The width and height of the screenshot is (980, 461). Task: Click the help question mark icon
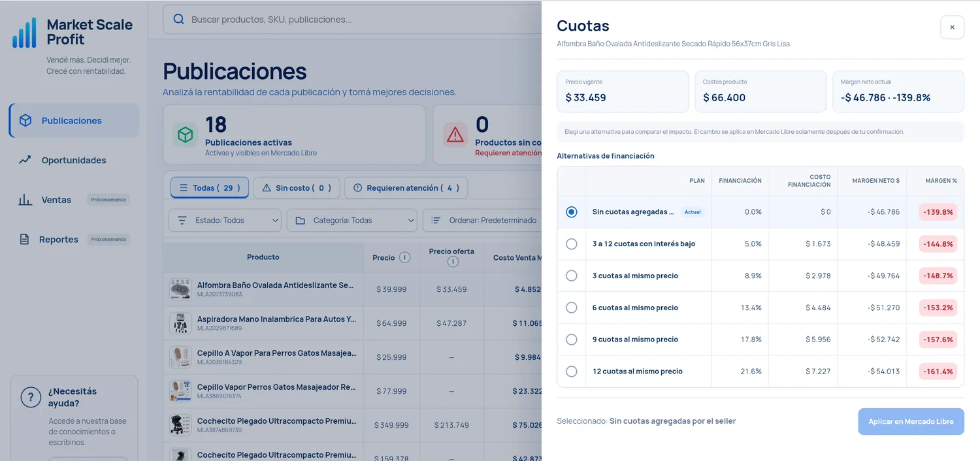click(31, 397)
